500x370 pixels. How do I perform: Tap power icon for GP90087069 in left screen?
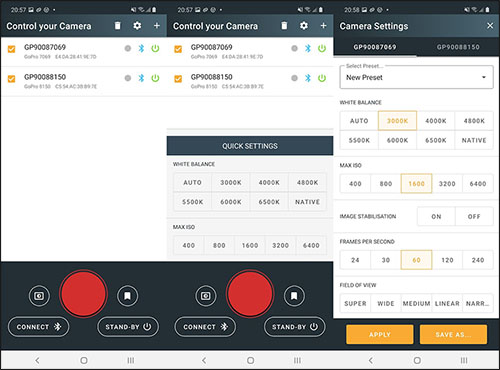pyautogui.click(x=155, y=48)
